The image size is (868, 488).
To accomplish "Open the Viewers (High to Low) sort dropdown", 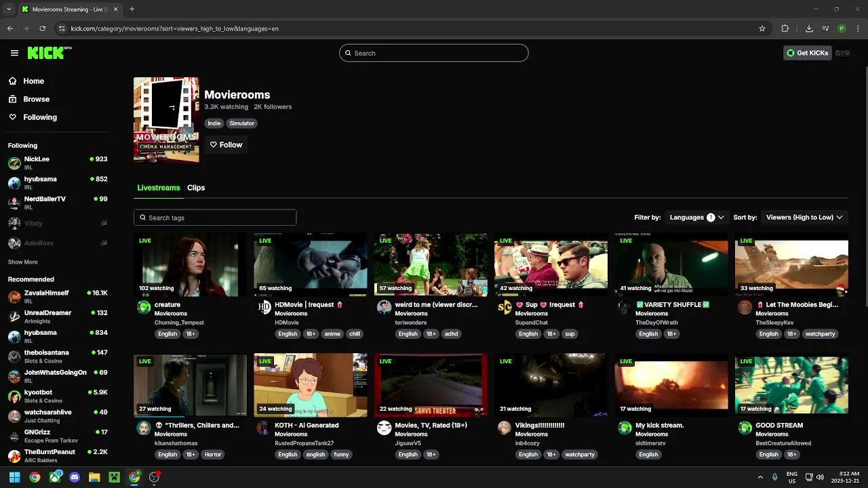I will [x=804, y=218].
